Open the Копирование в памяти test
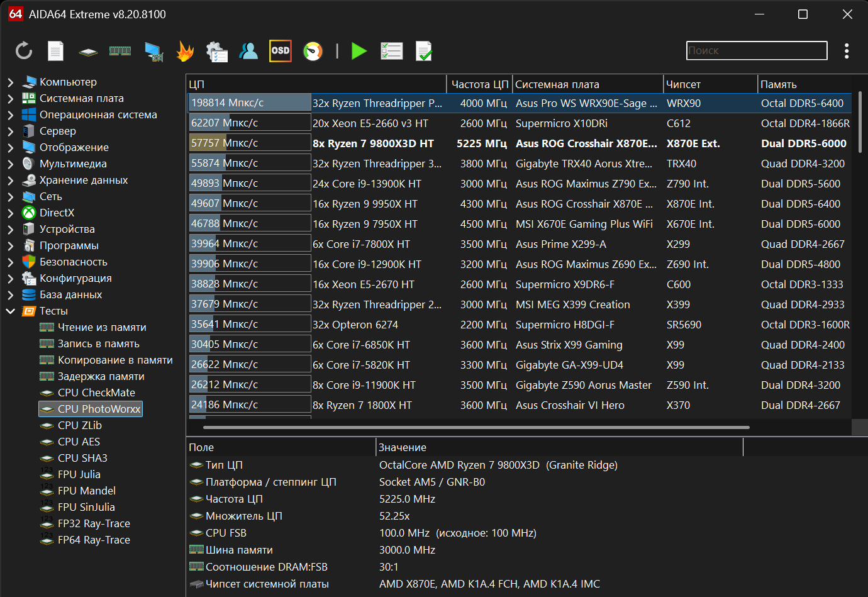Viewport: 868px width, 597px height. pyautogui.click(x=115, y=360)
